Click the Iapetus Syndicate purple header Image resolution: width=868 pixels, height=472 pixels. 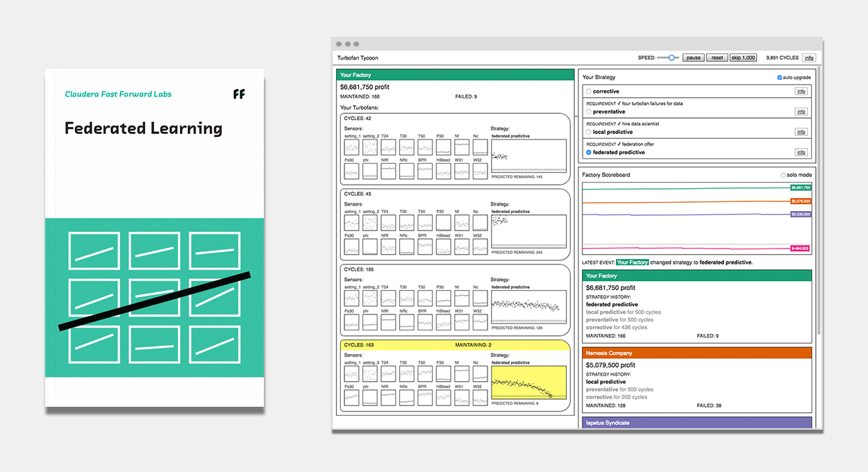696,423
